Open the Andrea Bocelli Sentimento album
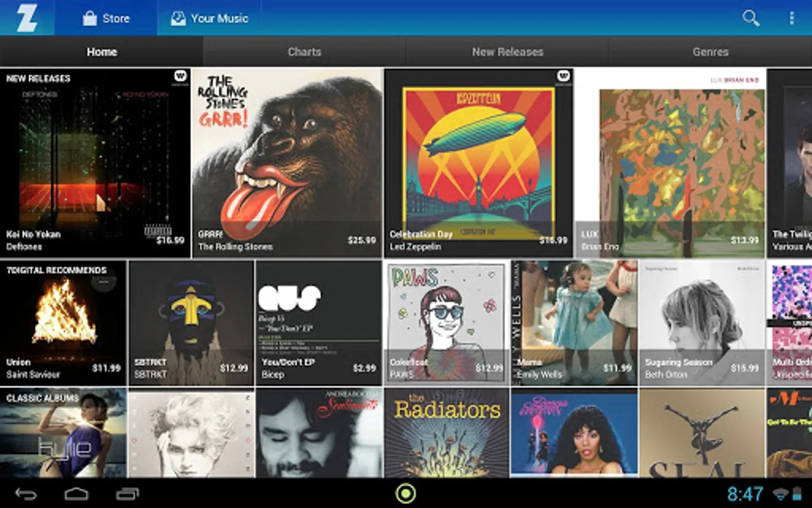This screenshot has width=812, height=508. click(x=319, y=433)
